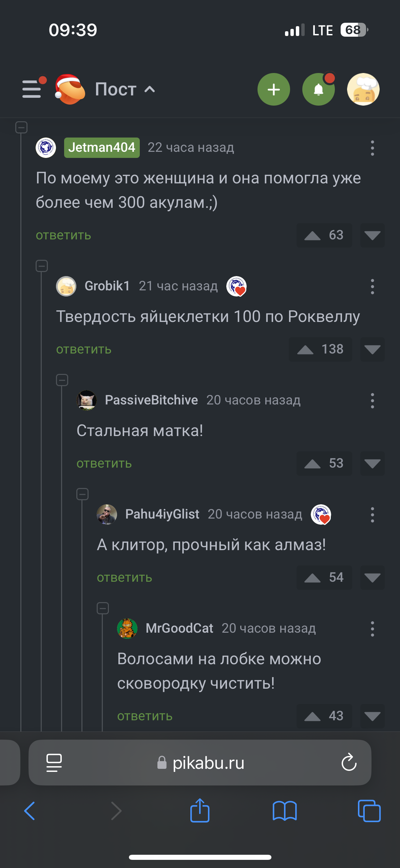Open the user profile avatar in header

[x=363, y=89]
